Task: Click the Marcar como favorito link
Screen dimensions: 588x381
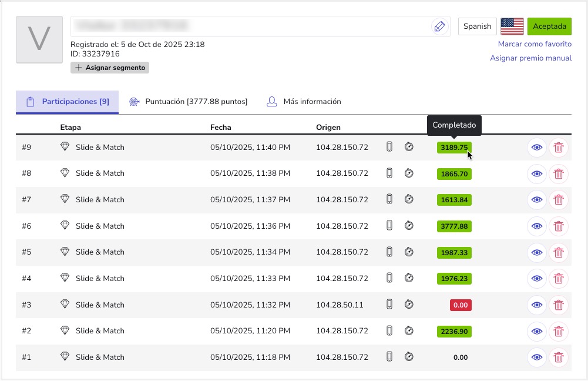Action: pyautogui.click(x=535, y=44)
